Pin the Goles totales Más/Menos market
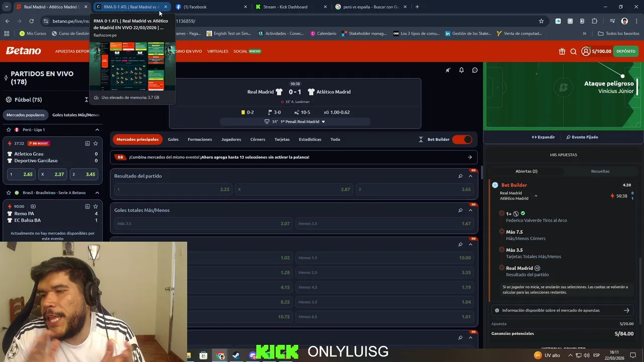 coord(460,210)
